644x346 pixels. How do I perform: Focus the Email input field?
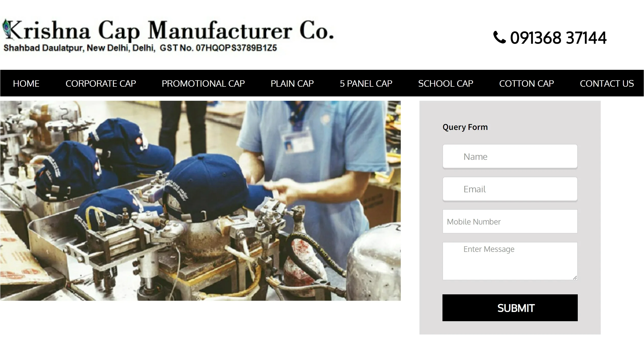[x=510, y=189]
